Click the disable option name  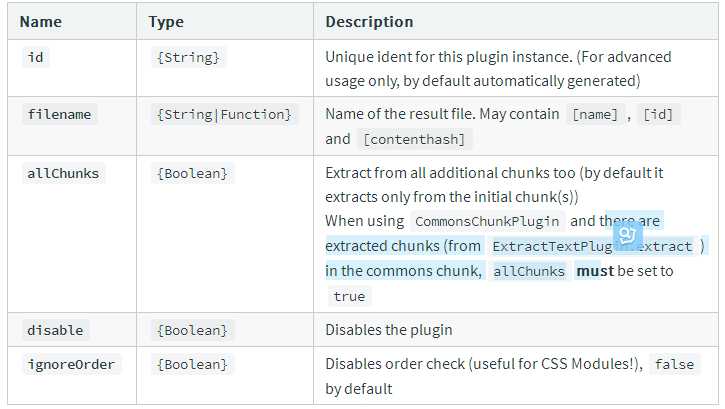(x=55, y=330)
